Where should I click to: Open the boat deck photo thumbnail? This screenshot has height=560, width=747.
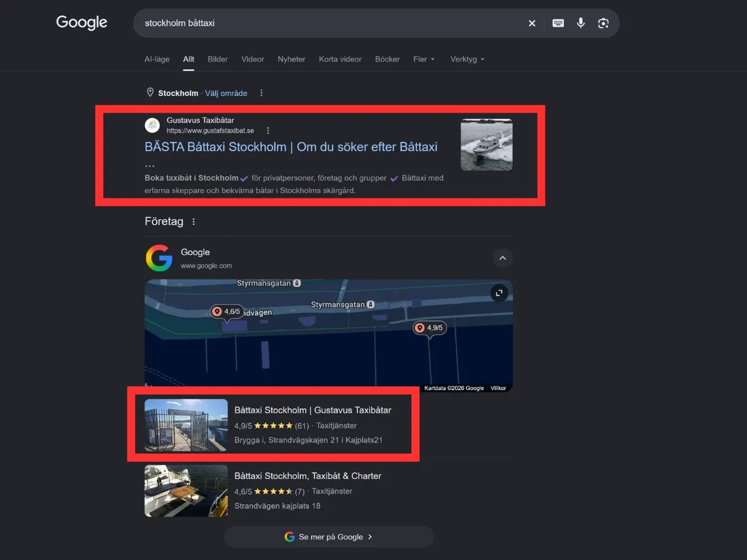tap(186, 491)
